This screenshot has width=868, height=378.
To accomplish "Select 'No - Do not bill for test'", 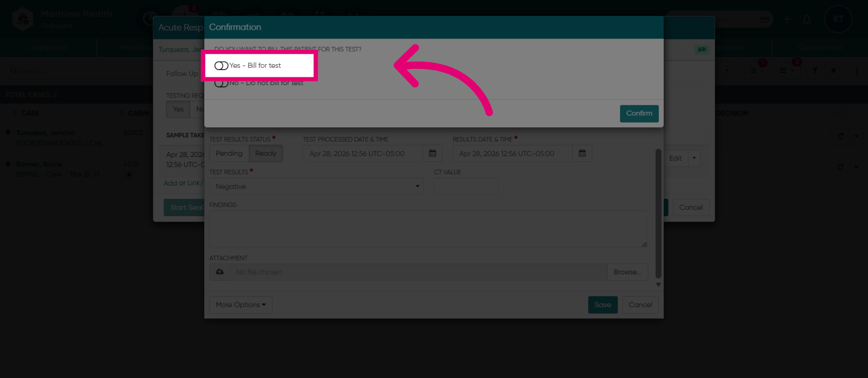I will tap(259, 83).
